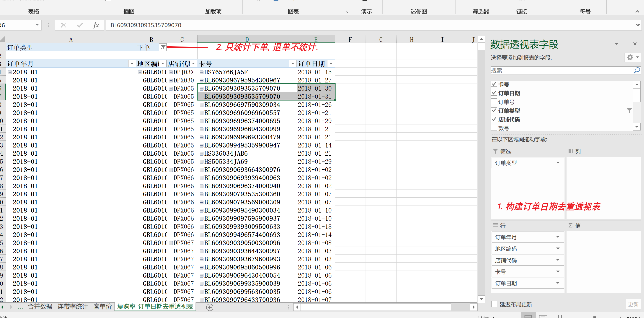Switch to the 连带率统计 sheet tab
Screen dimensions: 644x318
[x=72, y=306]
